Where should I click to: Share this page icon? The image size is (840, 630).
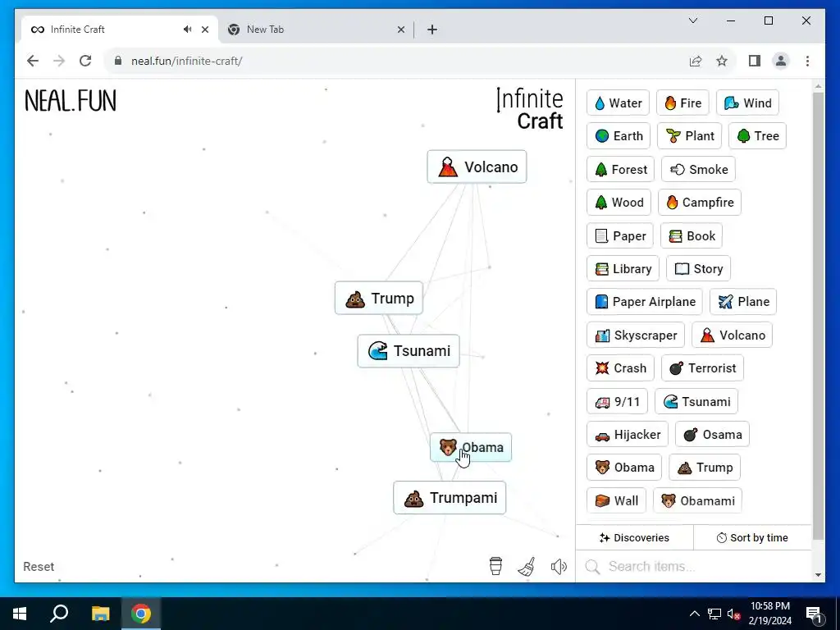(696, 61)
